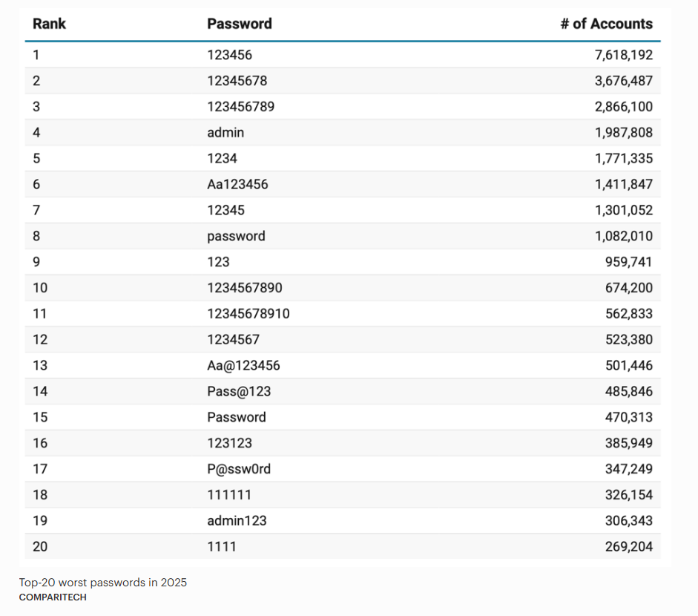Click the "111111" password entry
This screenshot has width=698, height=616.
pos(229,495)
